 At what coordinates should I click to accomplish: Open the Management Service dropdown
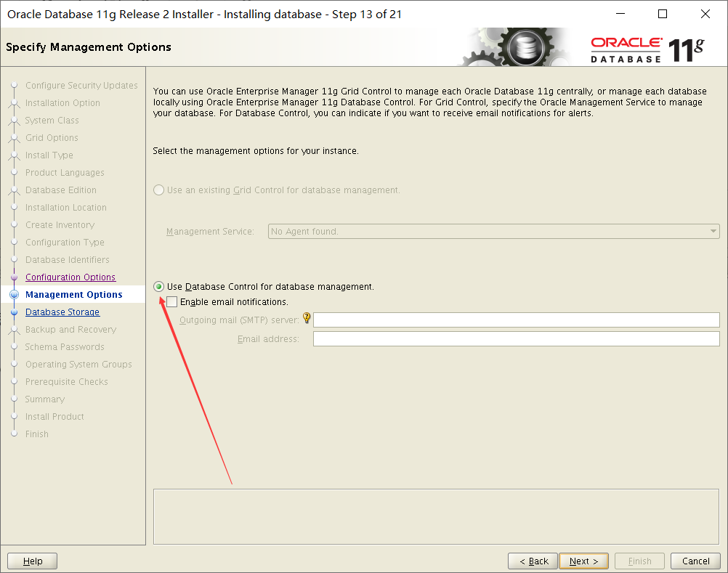coord(493,231)
